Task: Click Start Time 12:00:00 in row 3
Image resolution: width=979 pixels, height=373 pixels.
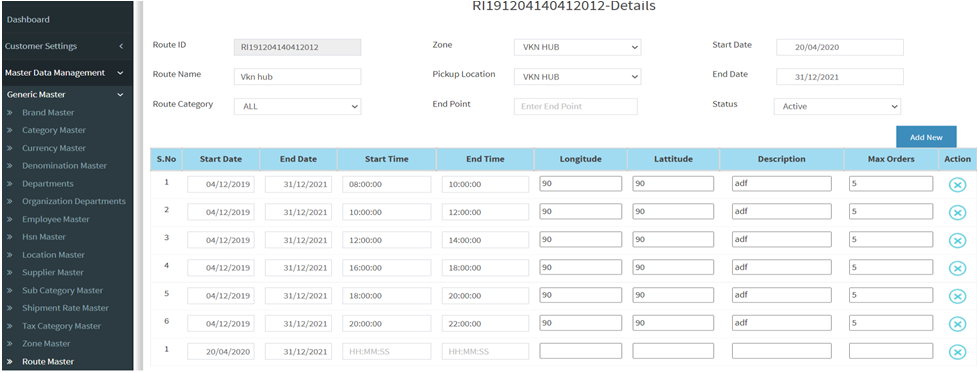Action: (x=386, y=241)
